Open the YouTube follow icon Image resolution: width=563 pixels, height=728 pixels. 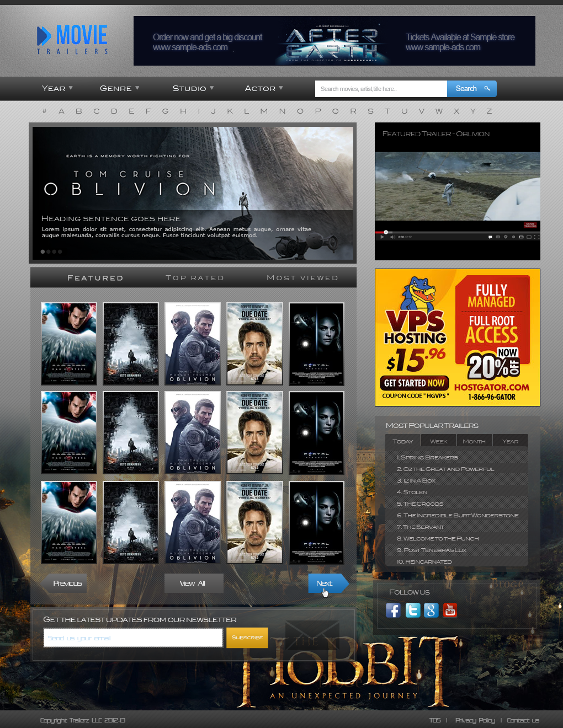click(x=450, y=610)
